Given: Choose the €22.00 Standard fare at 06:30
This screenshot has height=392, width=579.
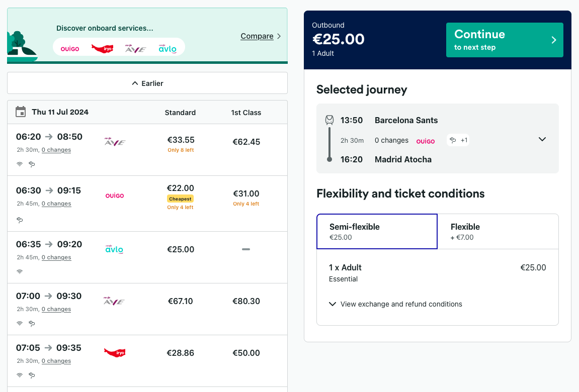Looking at the screenshot, I should (180, 188).
